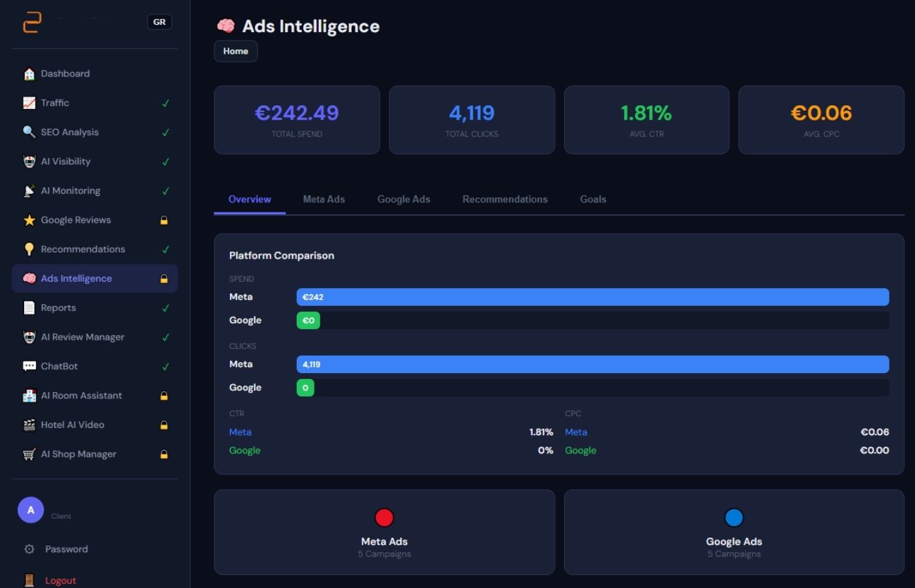Click the Total Spend €242.49 card
Viewport: 915px width, 588px height.
pos(297,120)
